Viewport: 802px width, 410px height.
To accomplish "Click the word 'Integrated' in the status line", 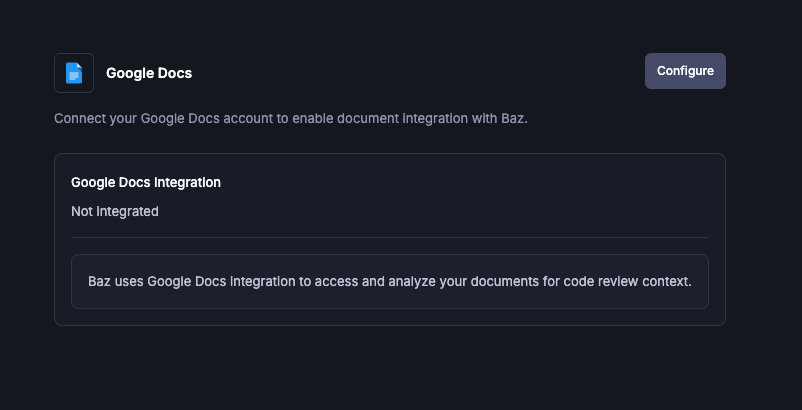I will 127,211.
